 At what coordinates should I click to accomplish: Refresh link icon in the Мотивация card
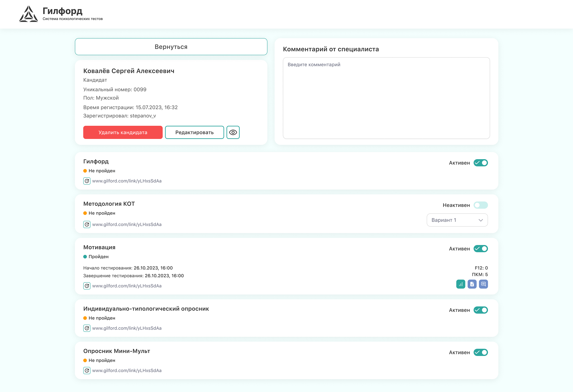(x=87, y=286)
